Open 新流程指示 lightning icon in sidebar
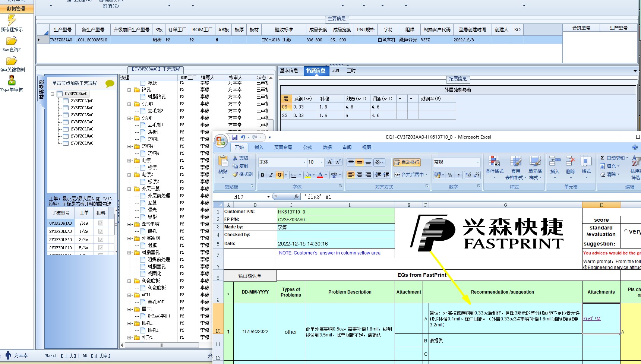Screen dimensions: 641x364 12,20
